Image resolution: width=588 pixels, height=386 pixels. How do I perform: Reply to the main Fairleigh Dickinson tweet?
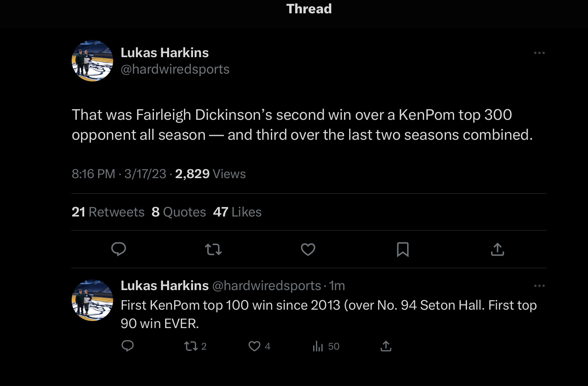(x=119, y=249)
